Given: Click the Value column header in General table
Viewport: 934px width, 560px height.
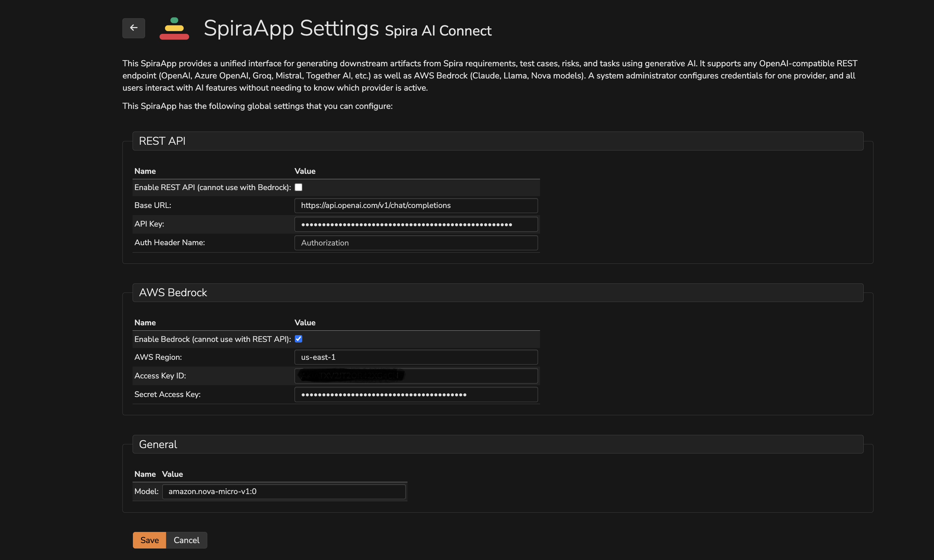Looking at the screenshot, I should pos(172,474).
